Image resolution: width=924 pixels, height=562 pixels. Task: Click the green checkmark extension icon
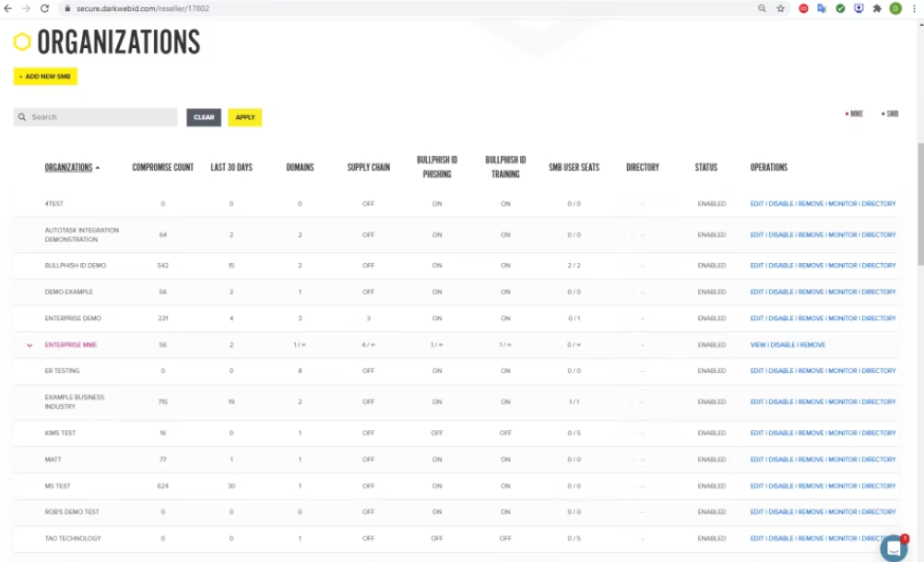tap(840, 8)
